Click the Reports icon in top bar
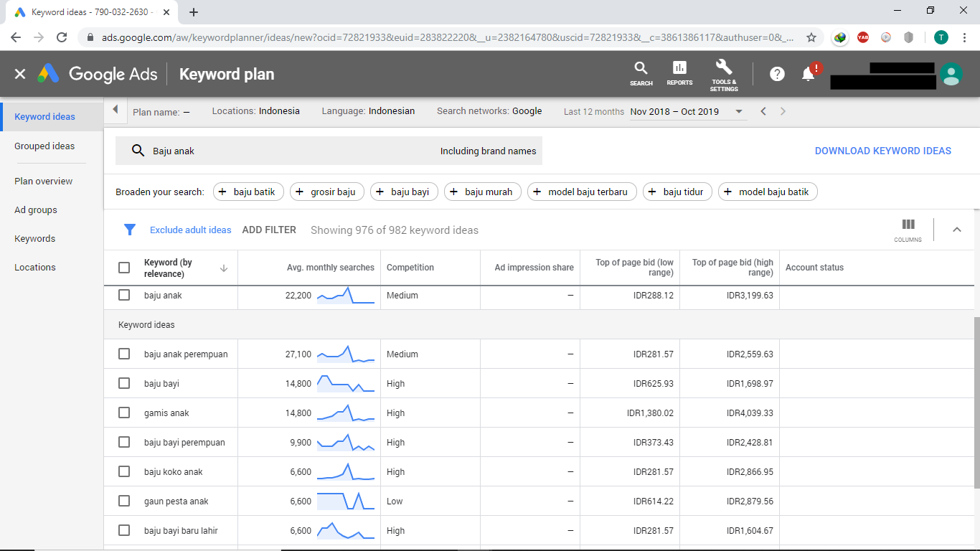 click(679, 74)
